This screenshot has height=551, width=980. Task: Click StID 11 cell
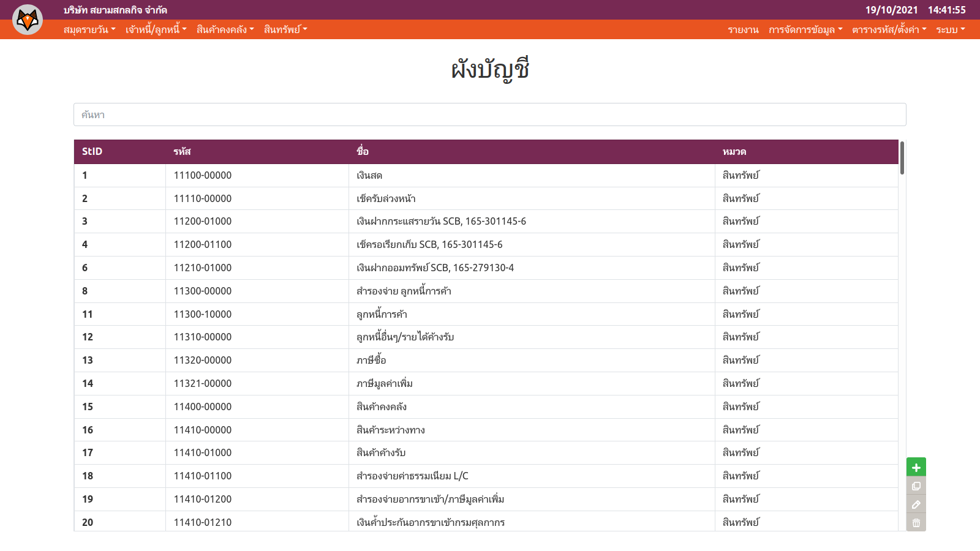[120, 314]
